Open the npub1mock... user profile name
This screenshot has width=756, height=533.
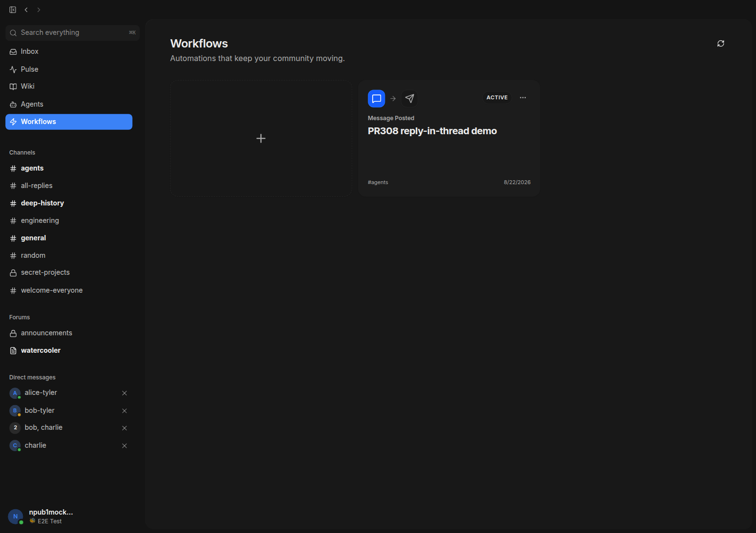click(x=51, y=512)
